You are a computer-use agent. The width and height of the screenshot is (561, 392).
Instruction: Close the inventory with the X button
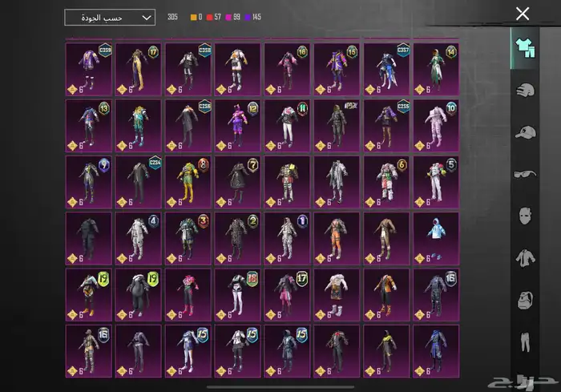coord(523,14)
